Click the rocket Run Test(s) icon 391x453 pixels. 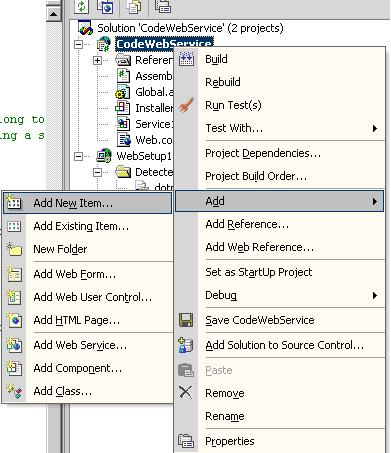(x=186, y=105)
